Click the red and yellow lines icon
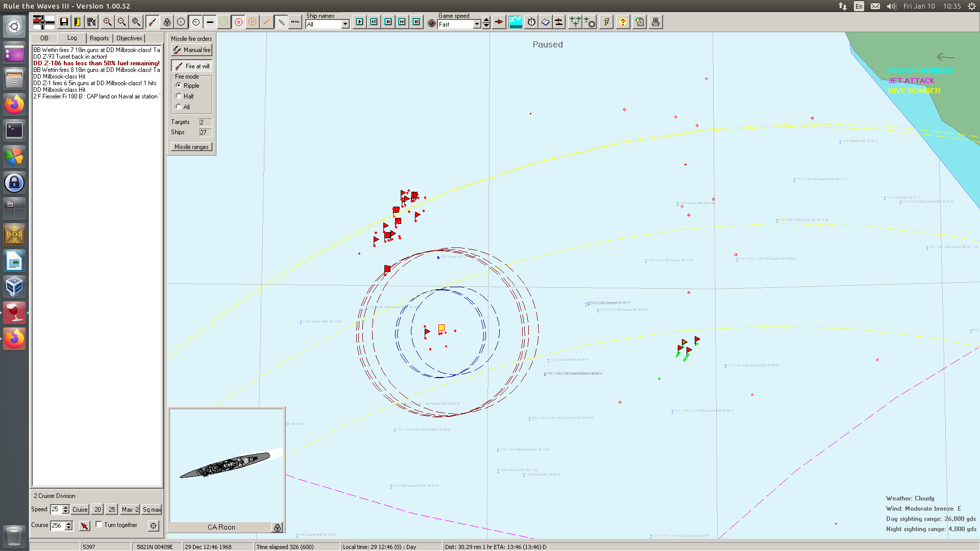This screenshot has height=551, width=980. 266,22
